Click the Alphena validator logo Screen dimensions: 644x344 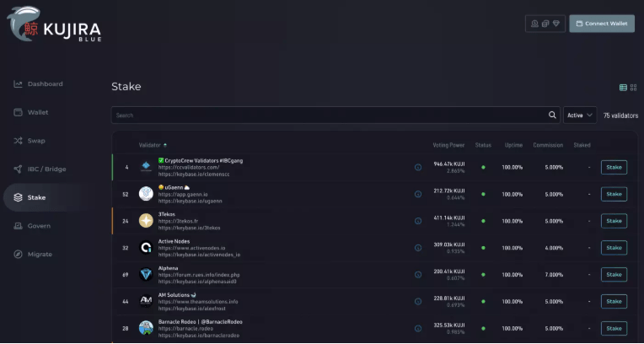tap(146, 275)
